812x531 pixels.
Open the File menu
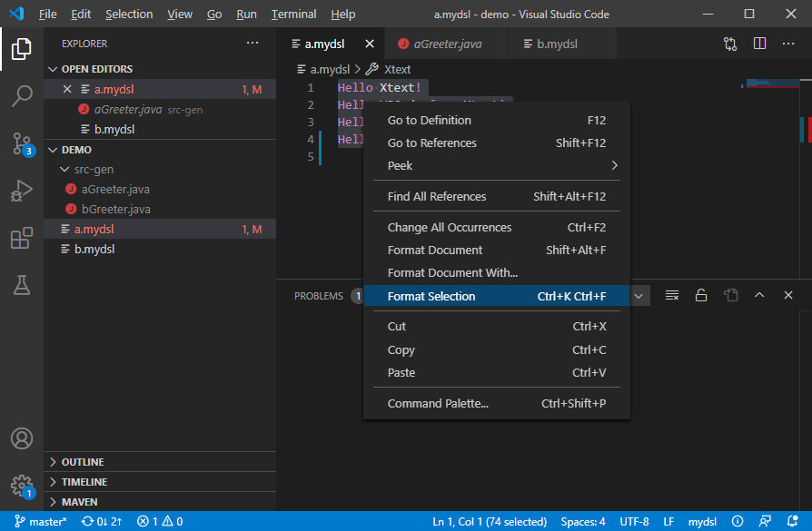coord(47,14)
